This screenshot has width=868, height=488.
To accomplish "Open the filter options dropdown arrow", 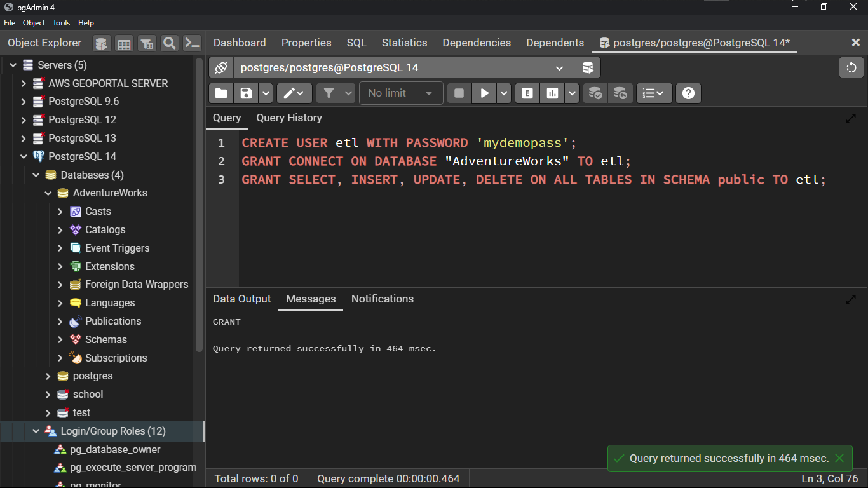I will tap(348, 93).
